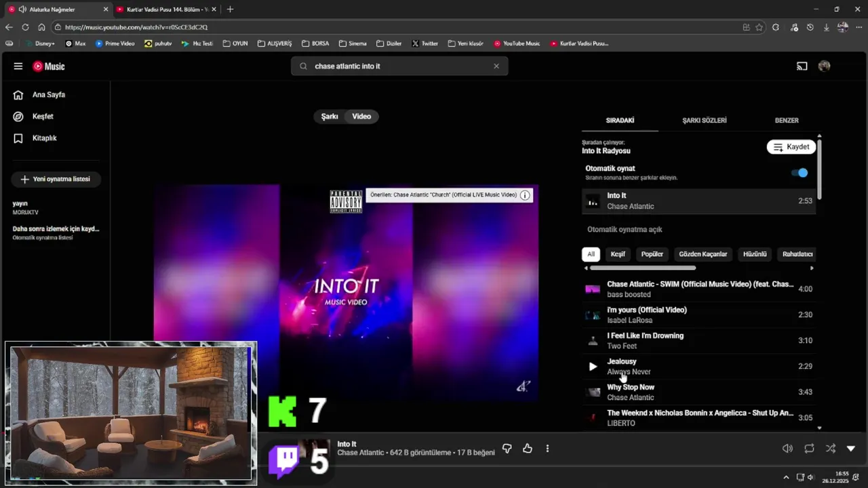Play Chase Atlantic - SWIM bass boosted track

[698, 289]
